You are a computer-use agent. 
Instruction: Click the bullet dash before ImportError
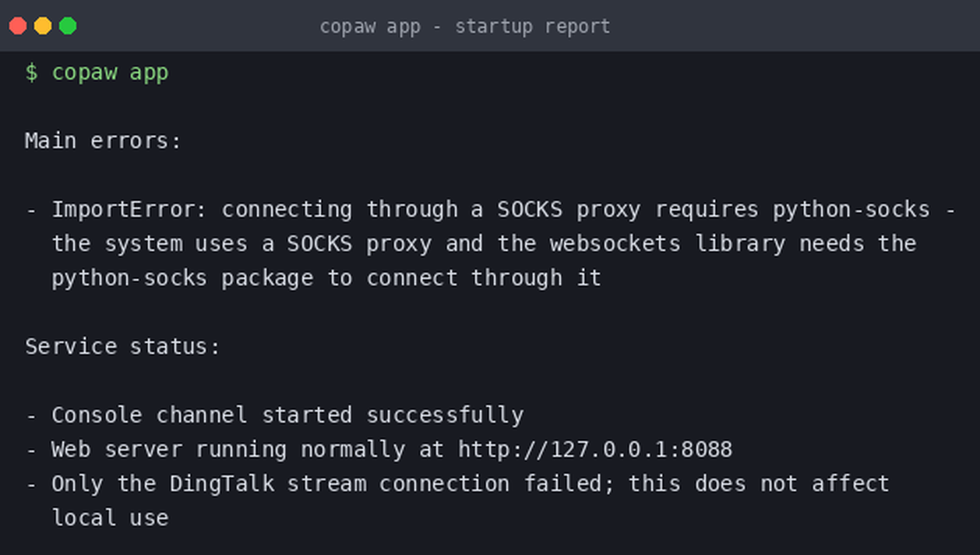click(x=31, y=210)
